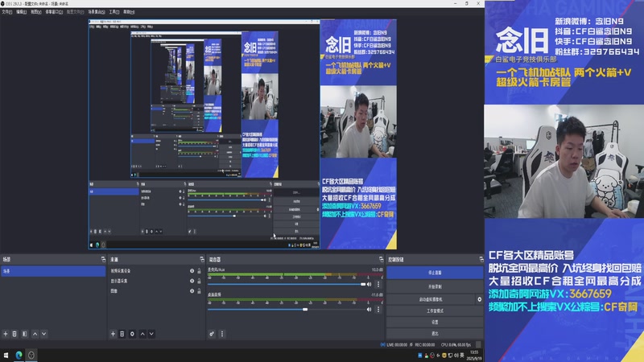Open the 编辑 (Edit) menu
Screen dimensions: 644x362
pyautogui.click(x=22, y=12)
